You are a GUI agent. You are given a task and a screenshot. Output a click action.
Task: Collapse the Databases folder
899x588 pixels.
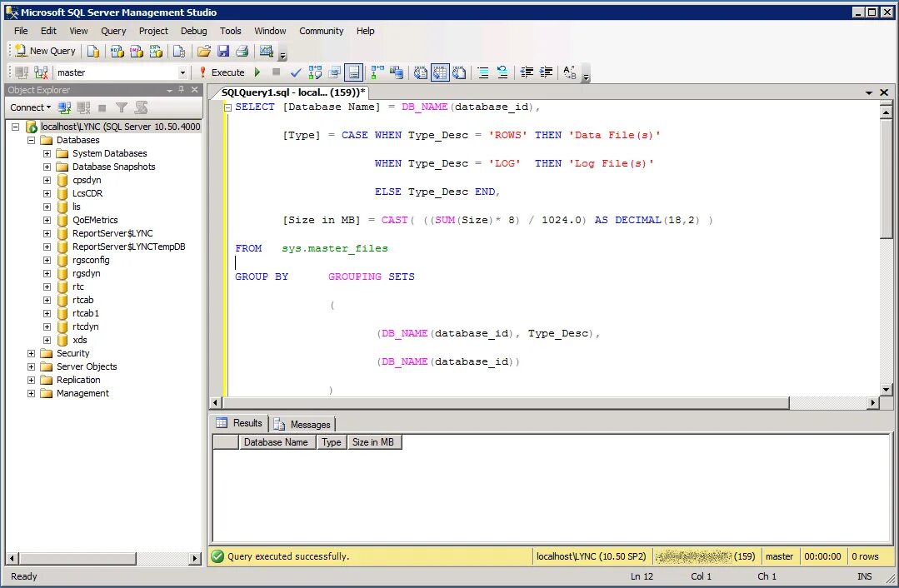click(32, 140)
